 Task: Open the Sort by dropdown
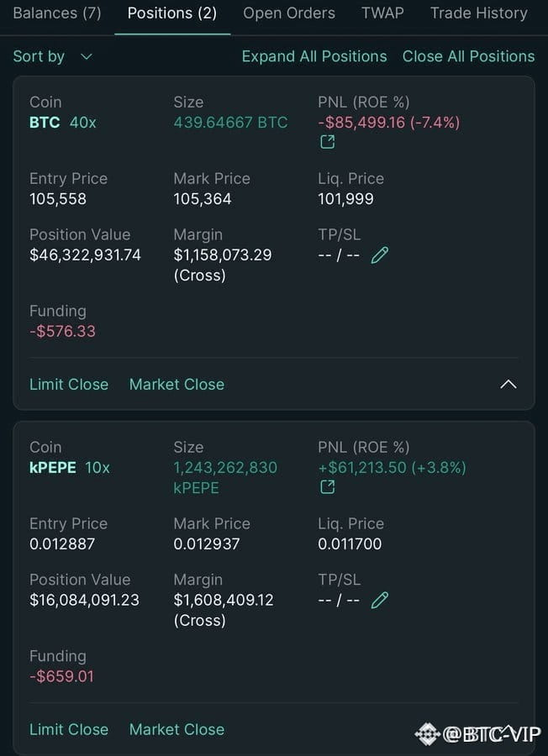click(x=52, y=56)
